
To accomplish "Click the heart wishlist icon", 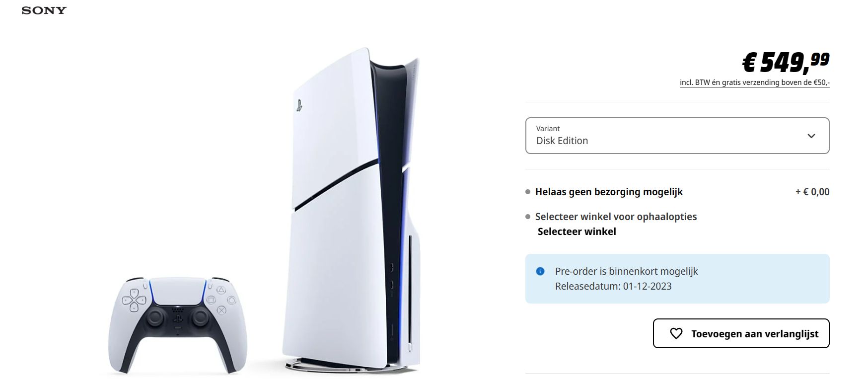I will click(676, 334).
